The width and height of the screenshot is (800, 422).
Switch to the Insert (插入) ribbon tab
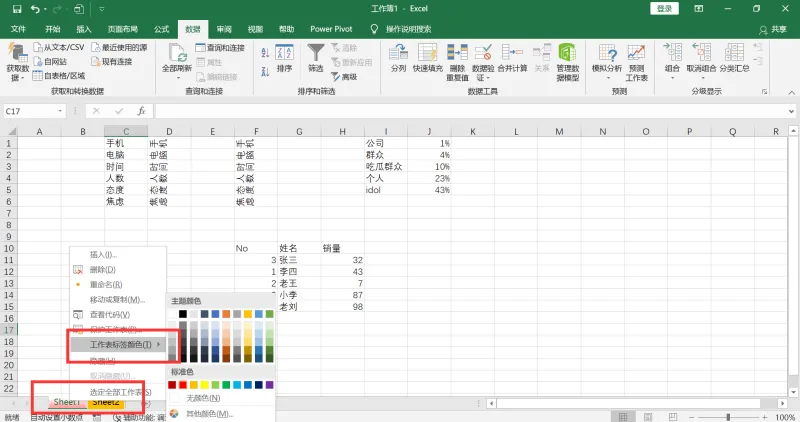pos(84,29)
